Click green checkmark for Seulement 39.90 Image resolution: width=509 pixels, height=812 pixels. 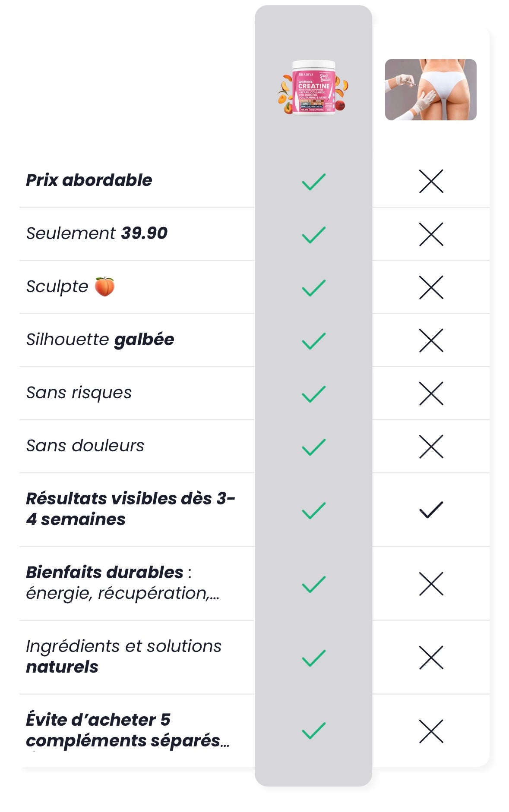point(313,235)
